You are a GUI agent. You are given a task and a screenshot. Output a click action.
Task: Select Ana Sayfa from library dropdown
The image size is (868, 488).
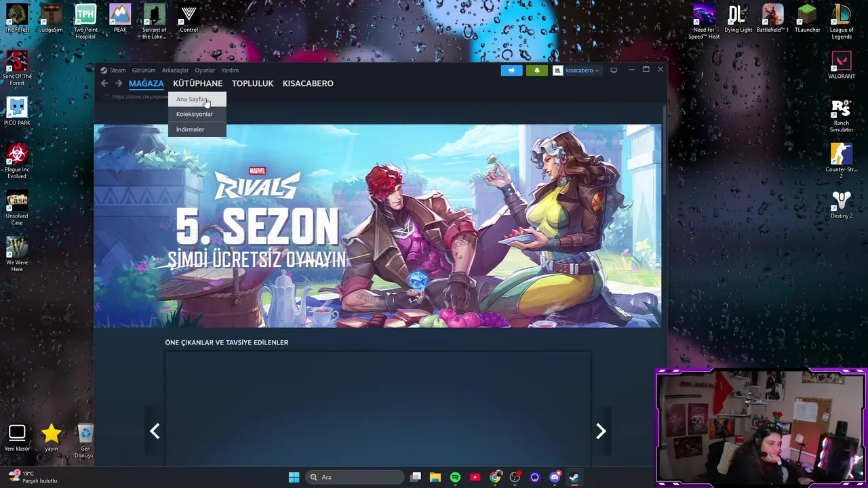pyautogui.click(x=197, y=99)
